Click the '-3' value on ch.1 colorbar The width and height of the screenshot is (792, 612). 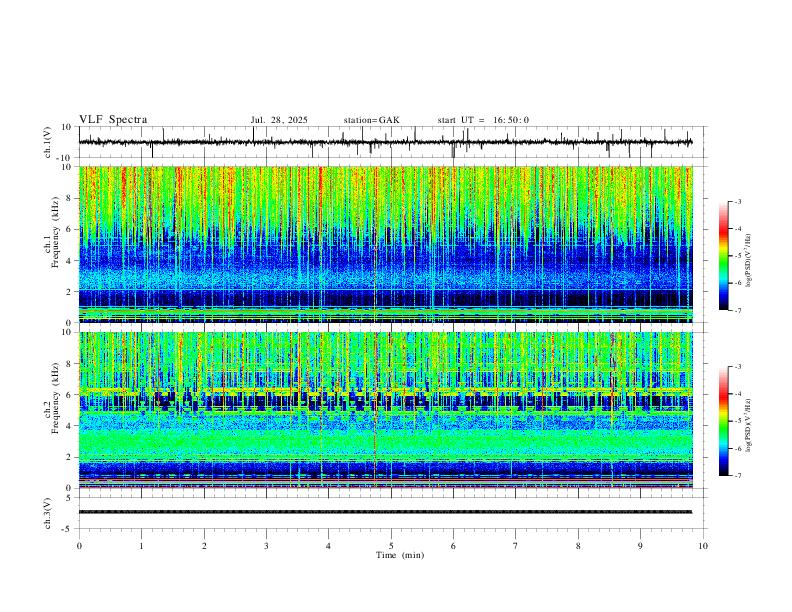pos(737,201)
